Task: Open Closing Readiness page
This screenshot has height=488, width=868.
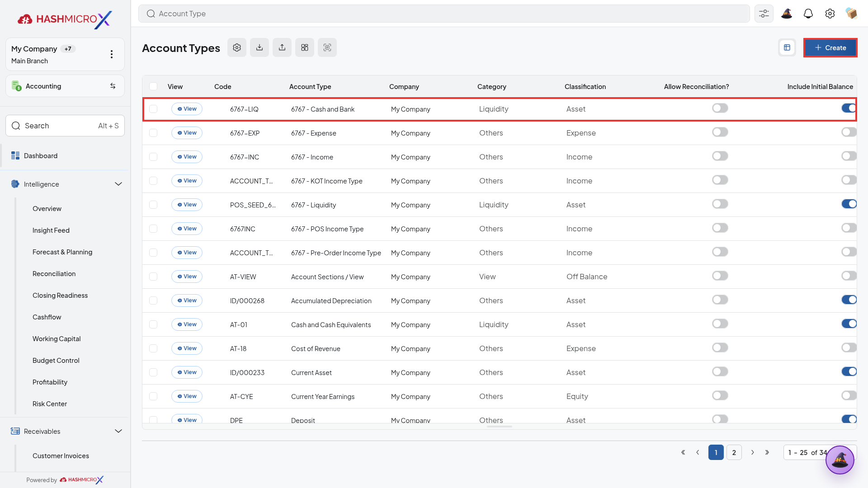Action: coord(60,296)
